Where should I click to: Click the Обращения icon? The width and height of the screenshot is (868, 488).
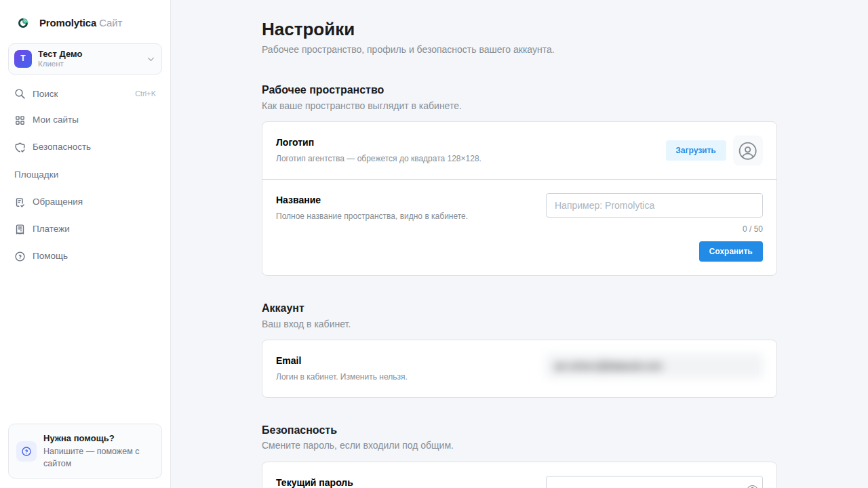click(20, 202)
